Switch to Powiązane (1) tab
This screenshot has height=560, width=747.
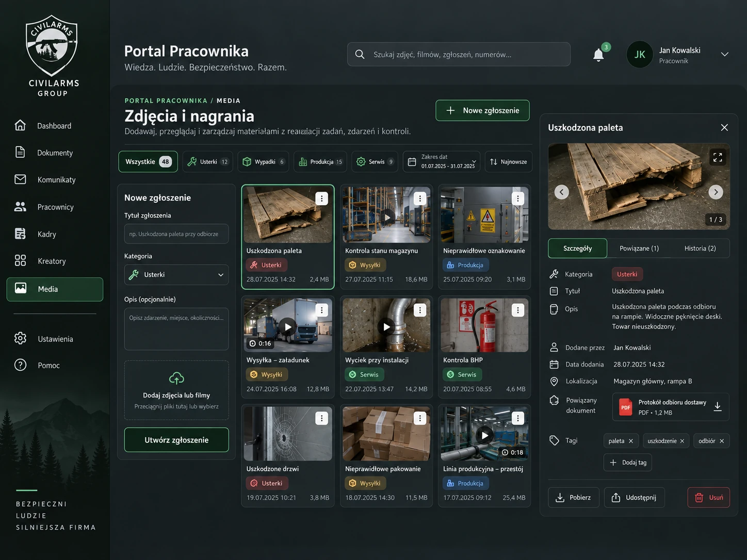(x=639, y=248)
